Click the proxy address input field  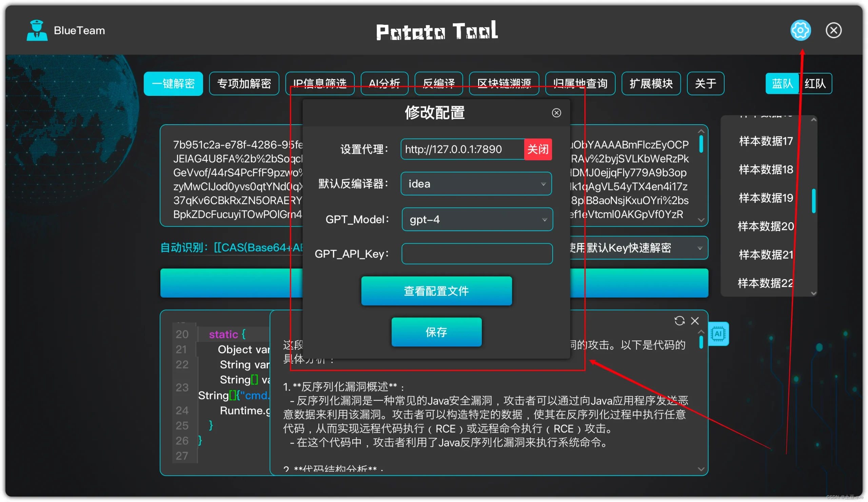pos(462,149)
